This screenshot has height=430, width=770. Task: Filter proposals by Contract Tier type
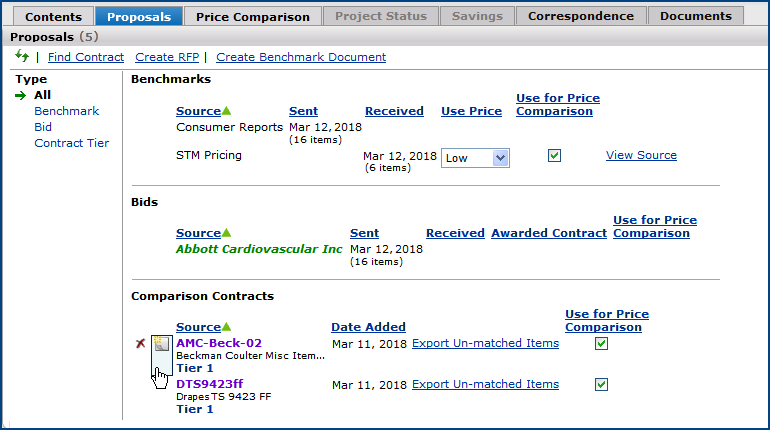point(71,143)
